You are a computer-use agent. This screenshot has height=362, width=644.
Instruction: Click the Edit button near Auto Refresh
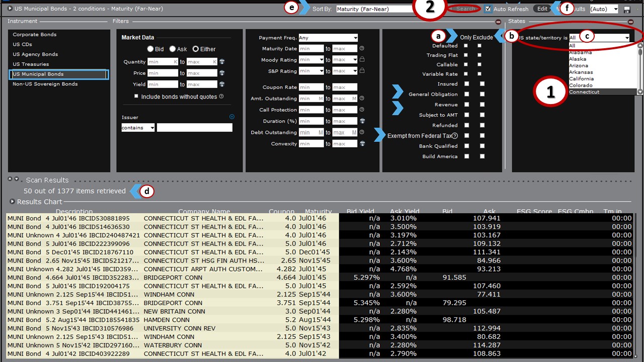pyautogui.click(x=541, y=9)
